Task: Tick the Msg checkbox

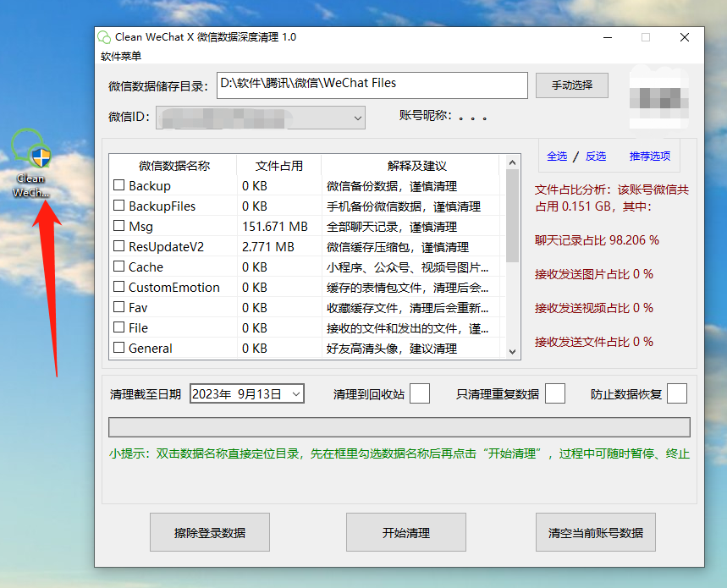Action: click(118, 226)
